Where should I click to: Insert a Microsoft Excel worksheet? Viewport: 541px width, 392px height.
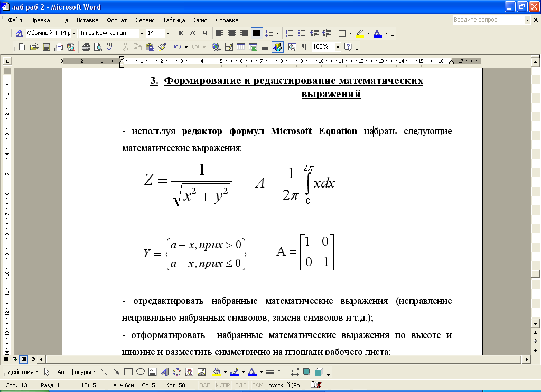tap(253, 47)
